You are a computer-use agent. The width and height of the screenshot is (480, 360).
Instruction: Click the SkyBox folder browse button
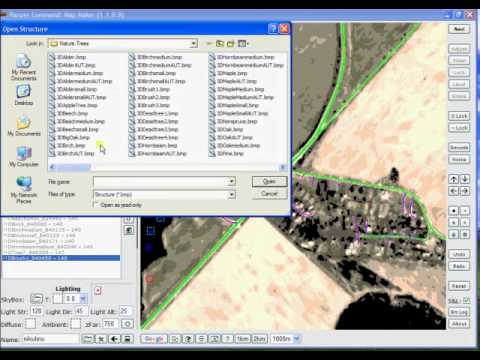coord(37,298)
